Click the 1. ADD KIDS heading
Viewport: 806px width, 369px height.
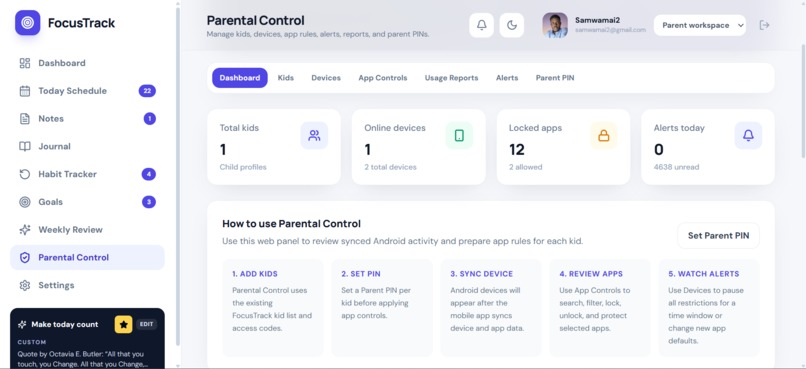[x=255, y=274]
